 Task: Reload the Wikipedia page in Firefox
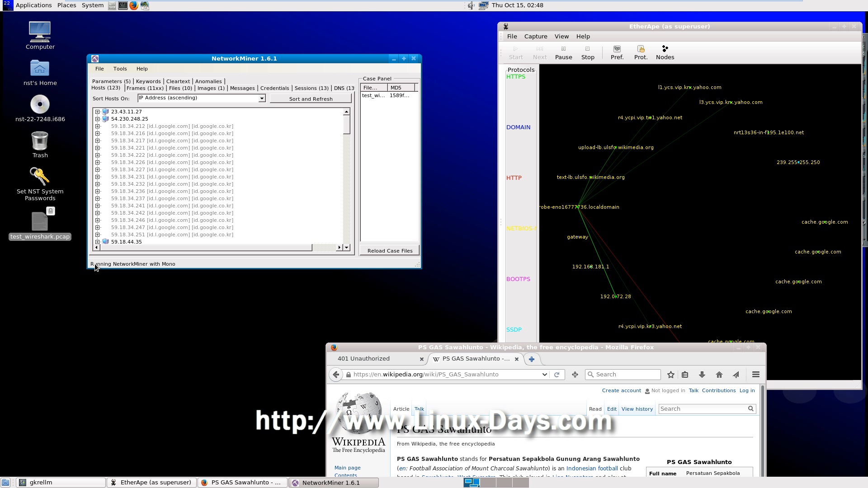point(557,375)
